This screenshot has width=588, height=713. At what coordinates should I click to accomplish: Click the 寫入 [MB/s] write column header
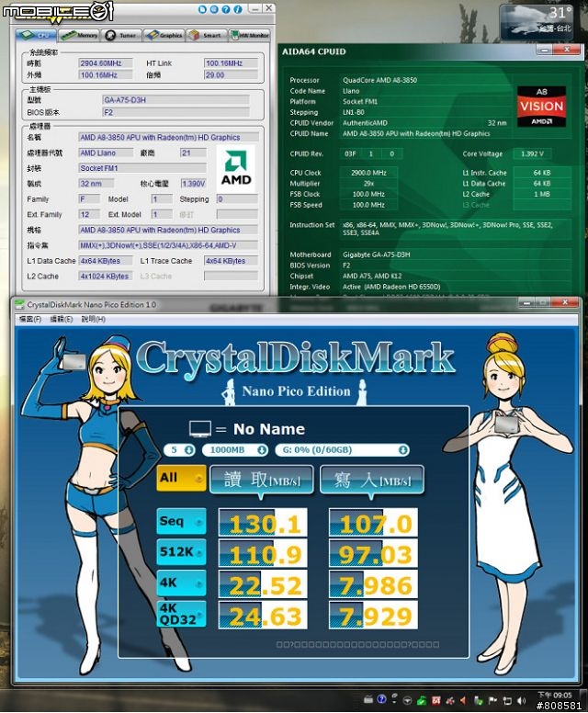point(372,480)
